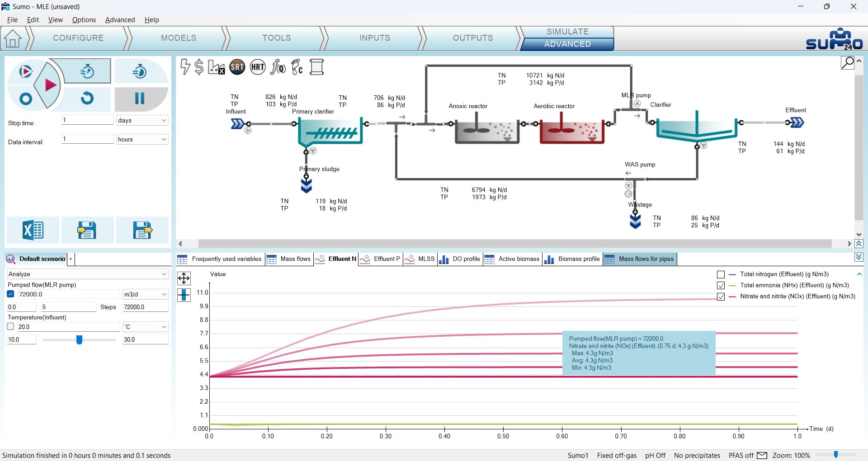The height and width of the screenshot is (461, 868).
Task: Click the zoom slider in status bar
Action: tap(836, 455)
